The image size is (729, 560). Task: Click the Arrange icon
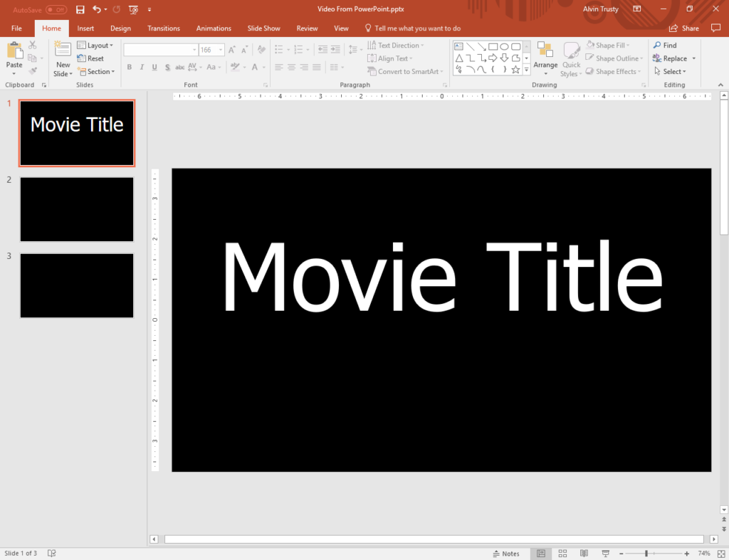545,51
